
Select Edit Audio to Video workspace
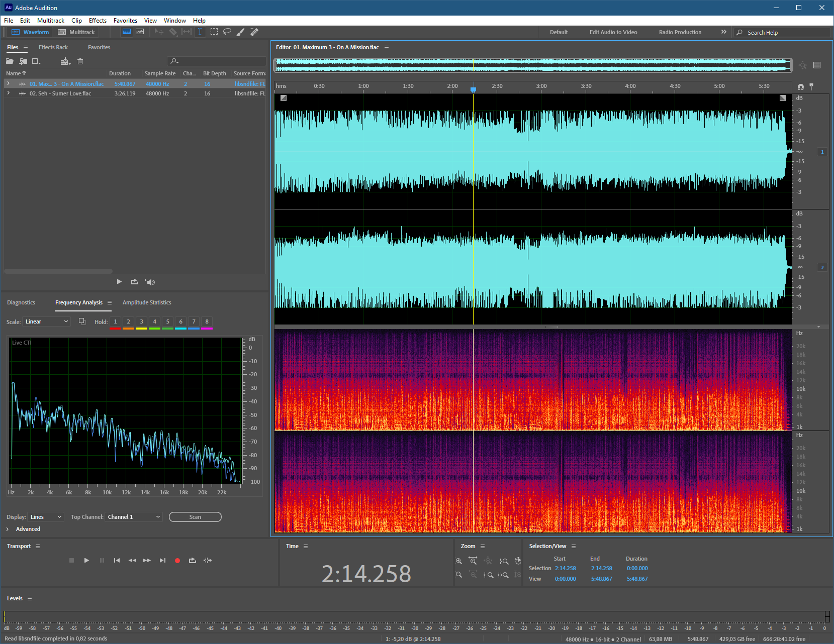point(613,32)
